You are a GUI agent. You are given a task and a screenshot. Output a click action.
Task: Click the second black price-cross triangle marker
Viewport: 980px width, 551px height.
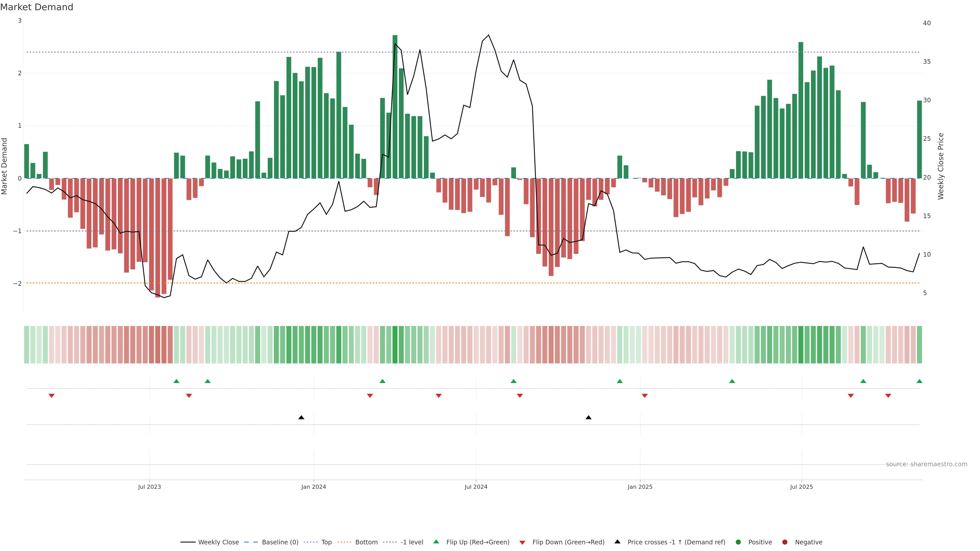point(588,418)
